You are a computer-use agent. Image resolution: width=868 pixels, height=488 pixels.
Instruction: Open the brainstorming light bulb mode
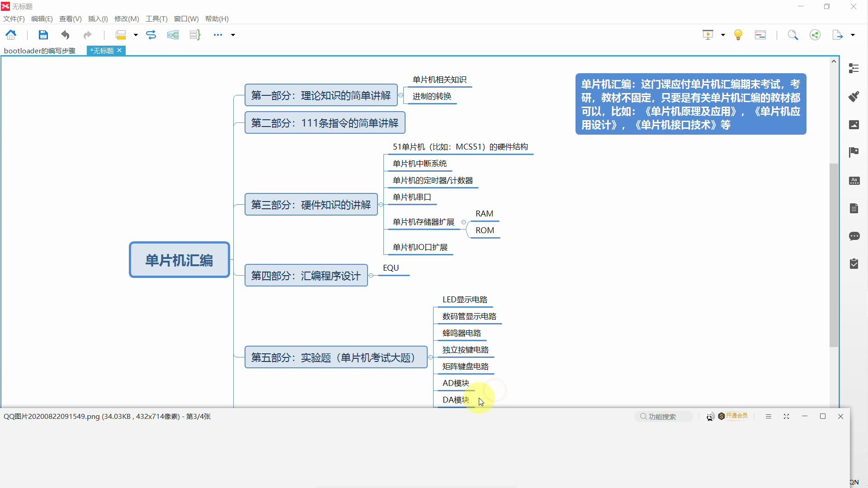(738, 35)
